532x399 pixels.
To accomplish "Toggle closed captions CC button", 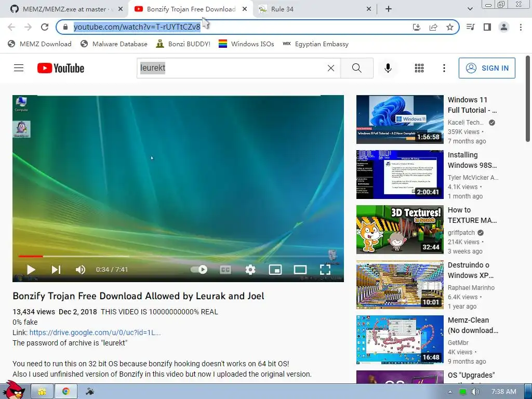I will click(x=225, y=270).
